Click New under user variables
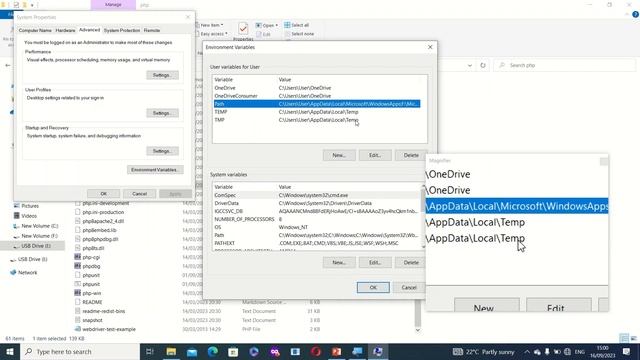640x360 pixels. point(339,155)
